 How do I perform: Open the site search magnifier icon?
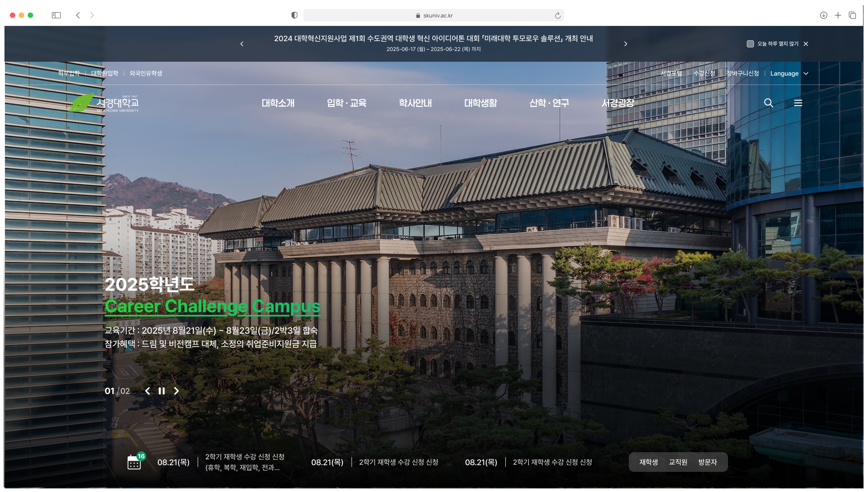768,103
